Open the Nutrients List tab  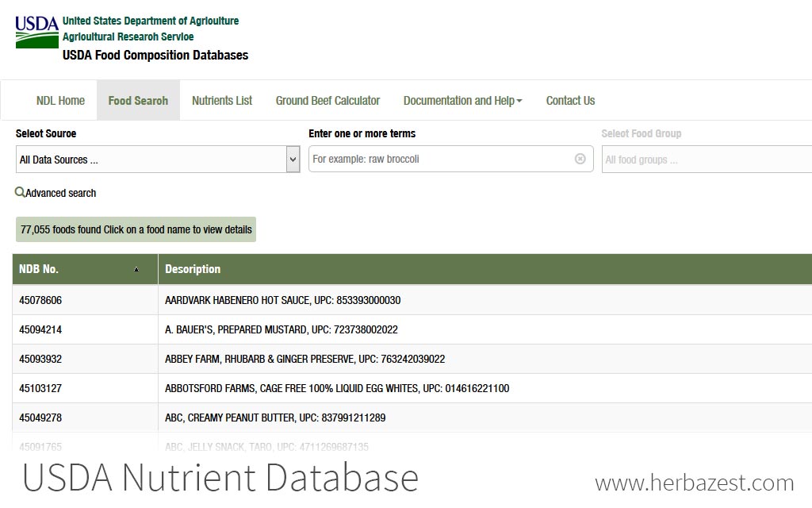[222, 101]
